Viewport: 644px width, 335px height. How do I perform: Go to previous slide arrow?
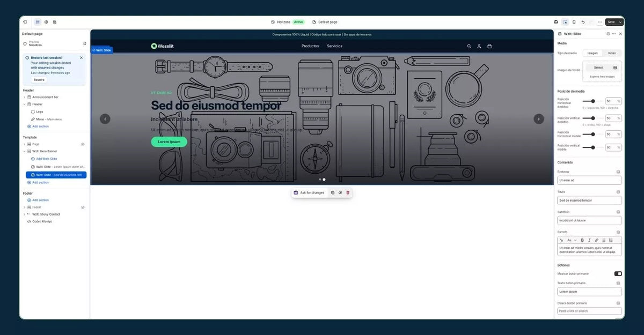click(105, 119)
